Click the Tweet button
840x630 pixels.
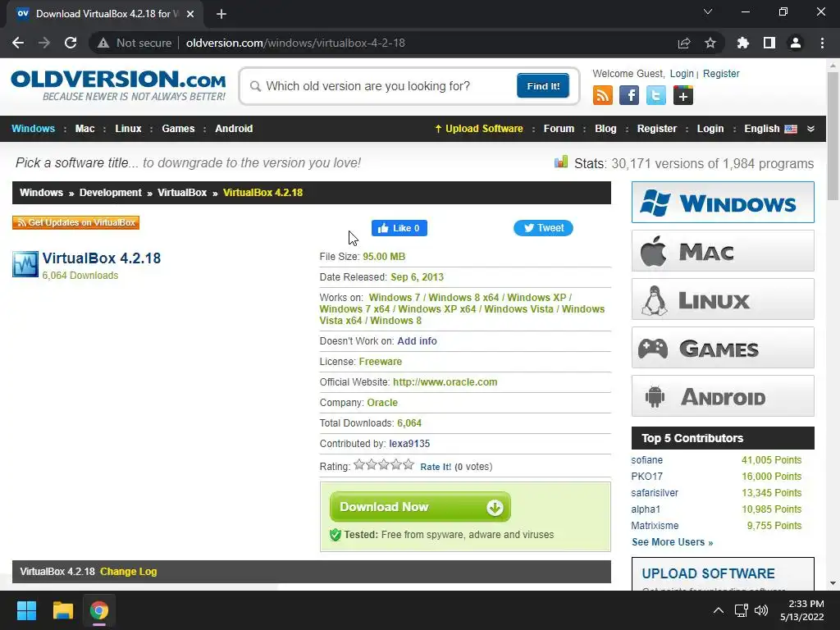click(543, 228)
